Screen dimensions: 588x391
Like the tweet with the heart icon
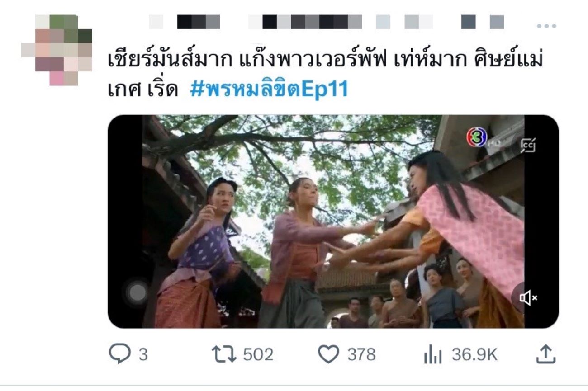click(x=328, y=354)
